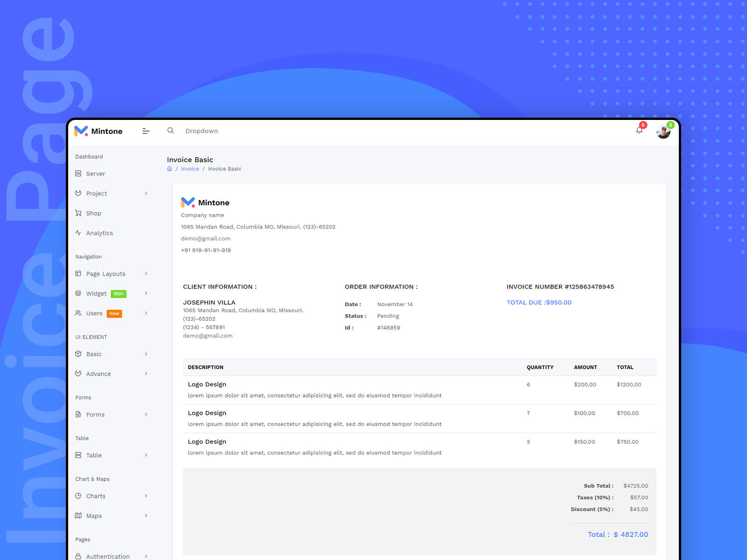Expand the Project submenu chevron
747x560 pixels.
pos(146,193)
